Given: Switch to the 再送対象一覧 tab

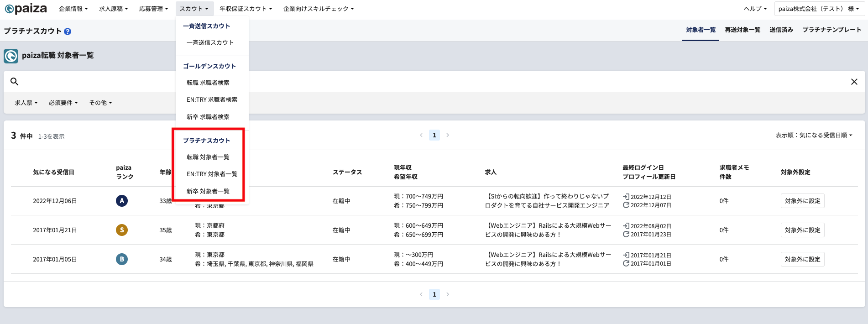Looking at the screenshot, I should 743,30.
